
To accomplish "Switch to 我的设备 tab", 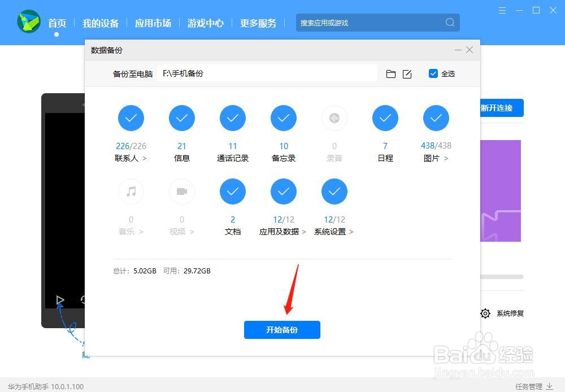I will pos(100,23).
